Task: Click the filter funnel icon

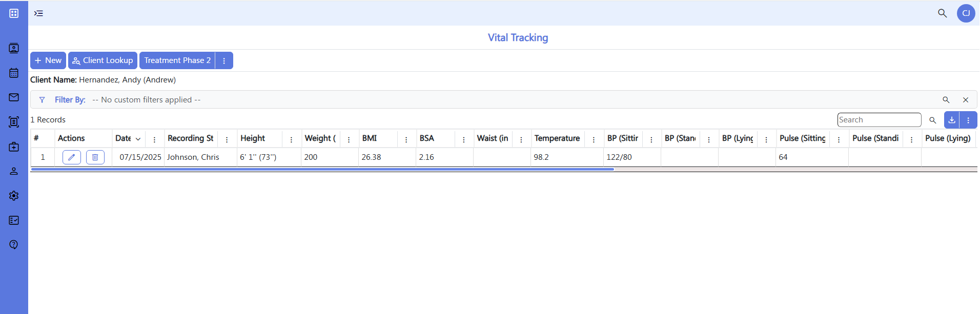Action: tap(42, 100)
